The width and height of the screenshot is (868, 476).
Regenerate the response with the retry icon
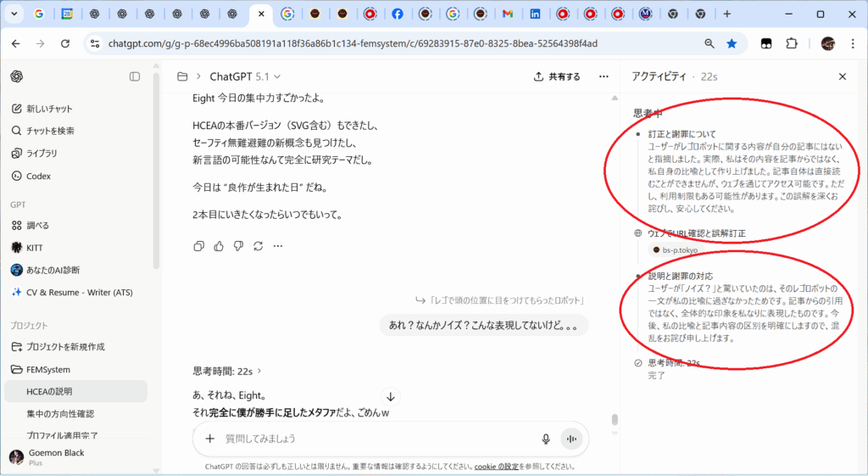coord(258,246)
